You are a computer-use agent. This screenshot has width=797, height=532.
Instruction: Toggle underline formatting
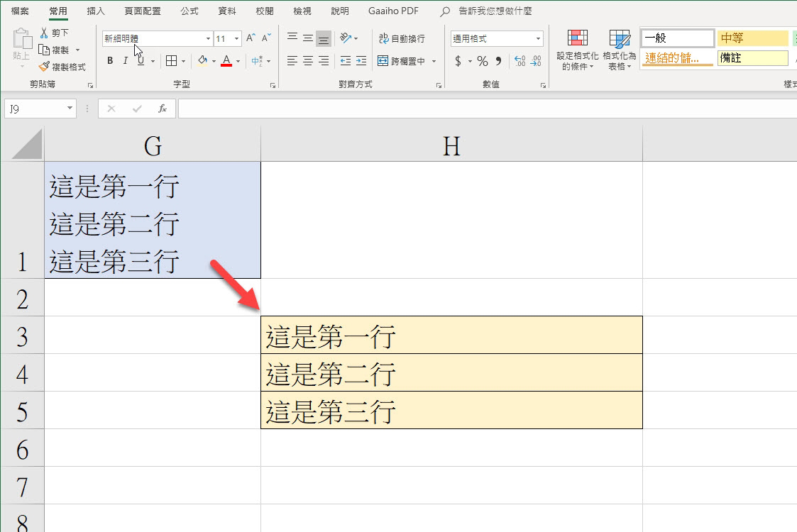pyautogui.click(x=139, y=61)
